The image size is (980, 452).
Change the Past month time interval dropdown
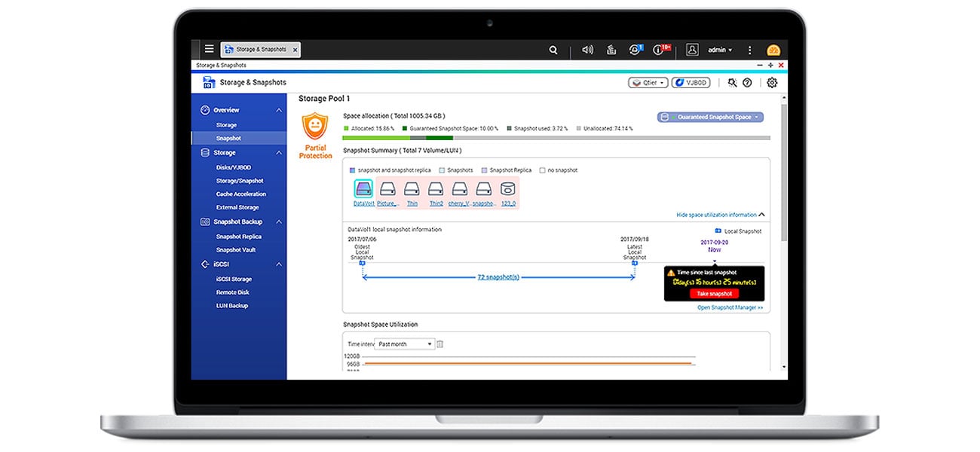405,344
